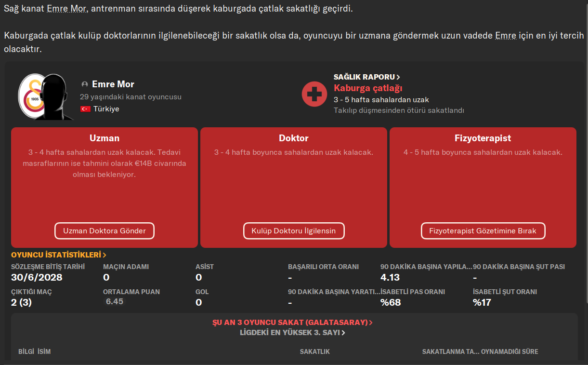Click the red medical cross icon
588x365 pixels.
(314, 94)
